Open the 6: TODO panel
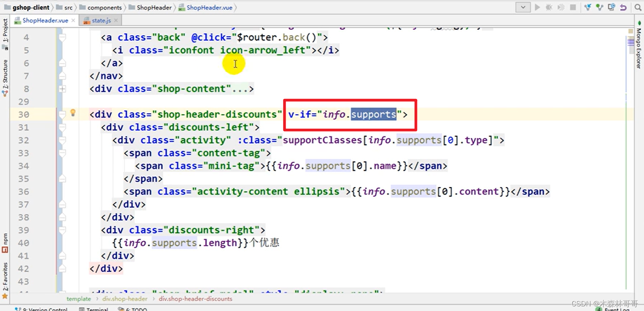Image resolution: width=644 pixels, height=311 pixels. [133, 309]
